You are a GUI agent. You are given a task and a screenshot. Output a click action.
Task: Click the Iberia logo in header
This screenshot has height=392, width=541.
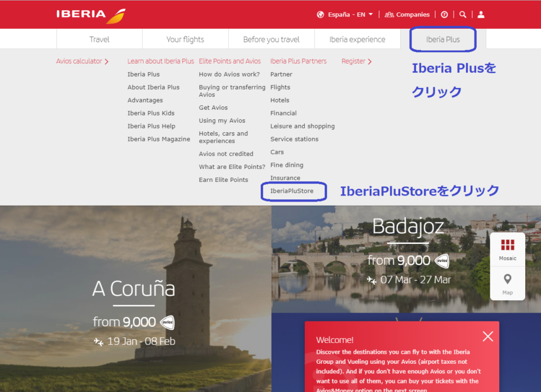tap(90, 15)
